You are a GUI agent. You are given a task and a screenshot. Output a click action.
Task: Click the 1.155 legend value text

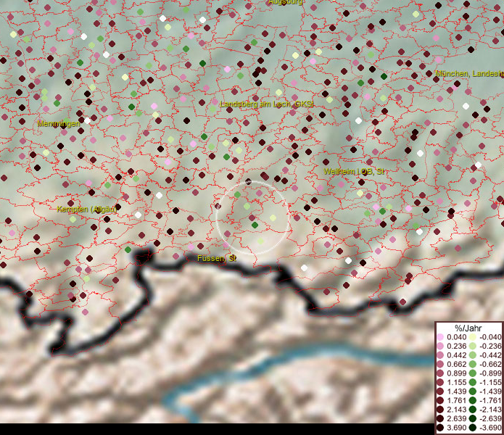(x=456, y=382)
